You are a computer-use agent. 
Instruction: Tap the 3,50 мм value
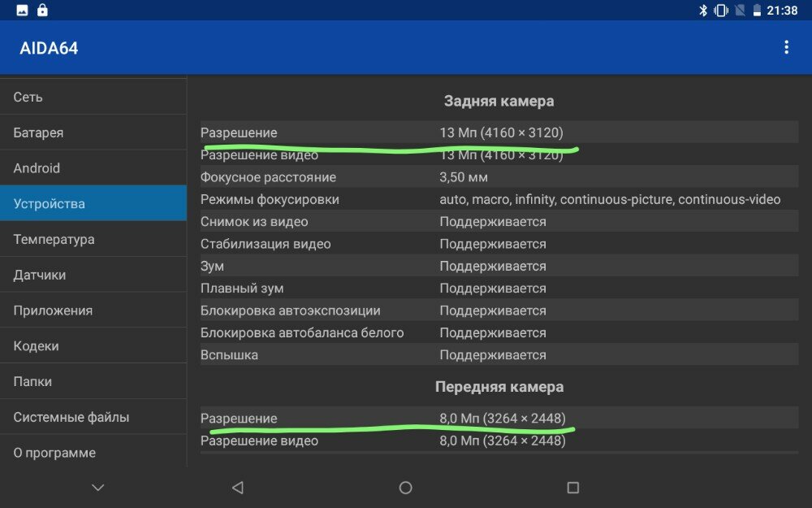tap(464, 177)
